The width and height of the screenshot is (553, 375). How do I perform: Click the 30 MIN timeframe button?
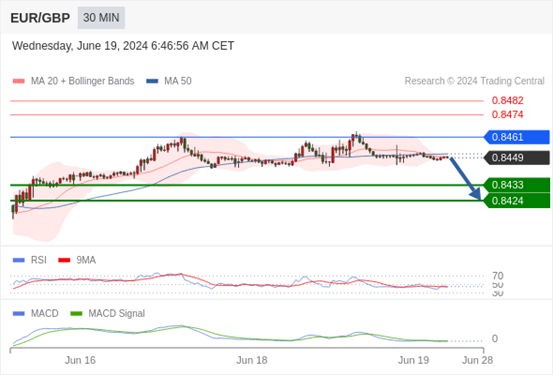pos(101,18)
